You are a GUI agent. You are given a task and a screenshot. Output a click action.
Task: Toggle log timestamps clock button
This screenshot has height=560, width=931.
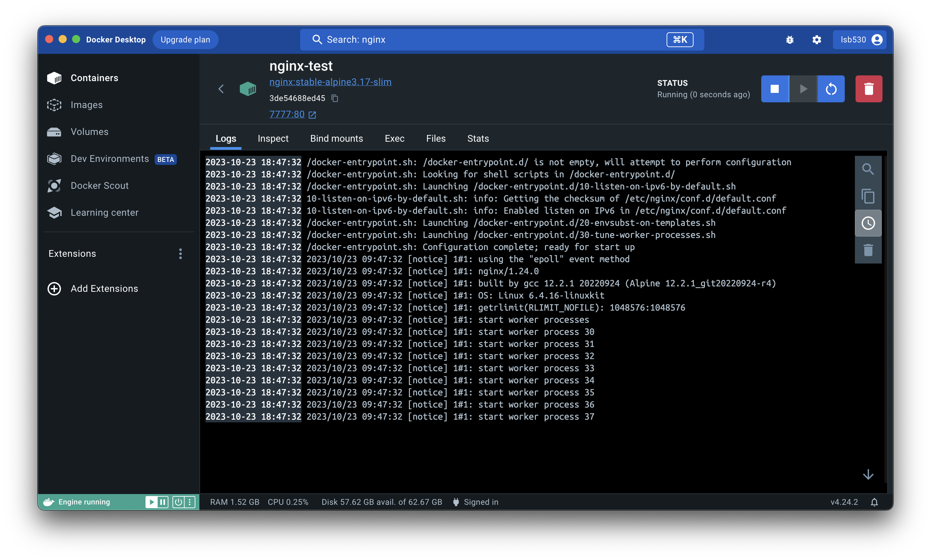coord(868,223)
